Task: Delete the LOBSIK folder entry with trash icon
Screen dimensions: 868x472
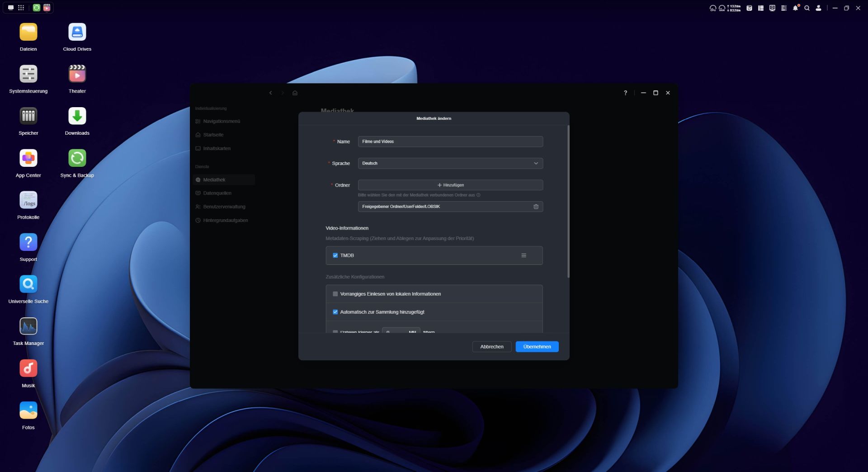Action: click(x=536, y=207)
